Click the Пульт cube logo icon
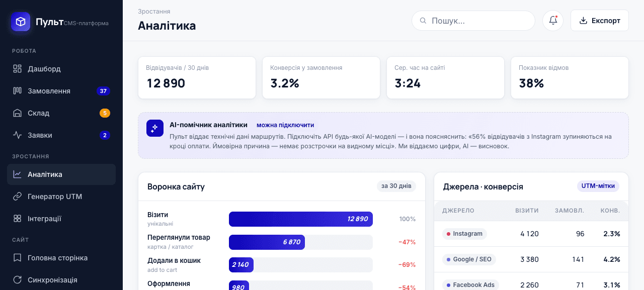Image resolution: width=644 pixels, height=290 pixels. [x=21, y=22]
